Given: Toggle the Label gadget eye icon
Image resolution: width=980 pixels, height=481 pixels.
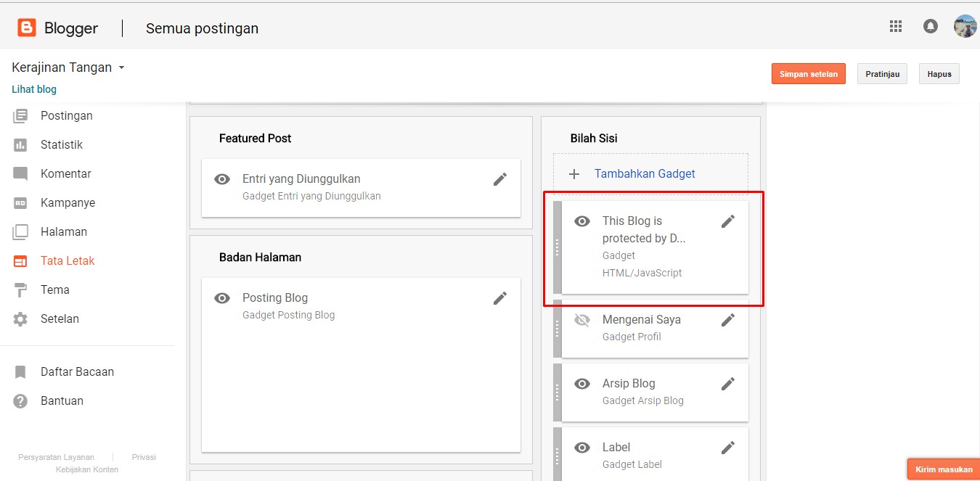Looking at the screenshot, I should tap(582, 448).
